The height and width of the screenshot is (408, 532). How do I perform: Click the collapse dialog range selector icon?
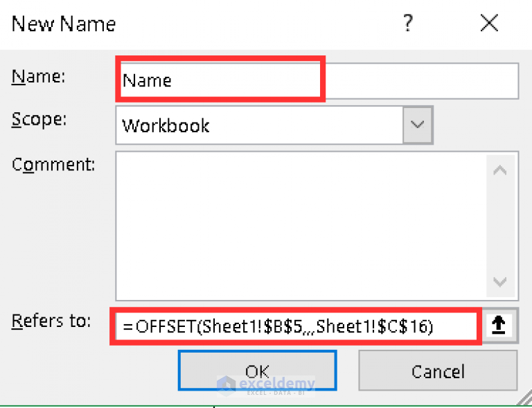499,326
